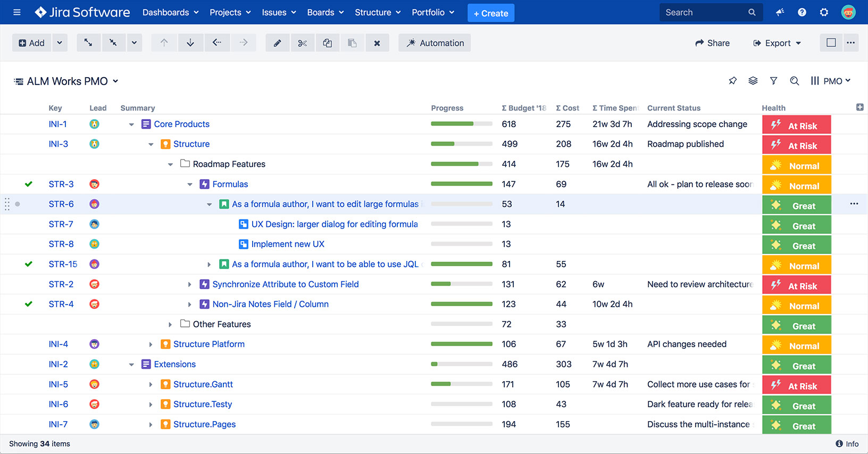Expand the Structure.Gantt row
The width and height of the screenshot is (868, 454).
click(151, 384)
